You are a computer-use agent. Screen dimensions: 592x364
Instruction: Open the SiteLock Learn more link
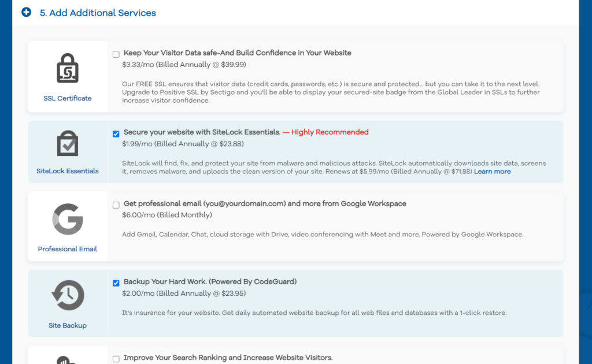(493, 172)
